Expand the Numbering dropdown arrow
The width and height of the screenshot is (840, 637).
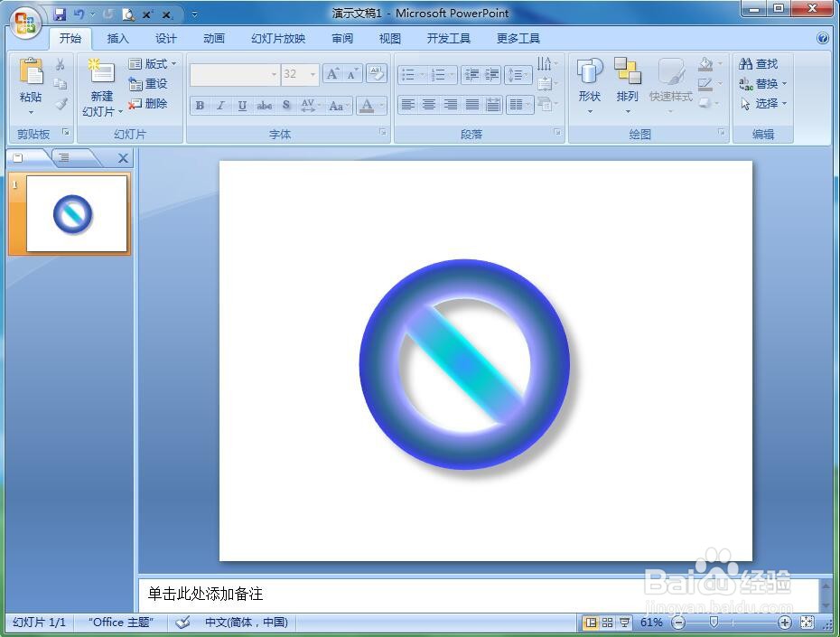point(452,74)
